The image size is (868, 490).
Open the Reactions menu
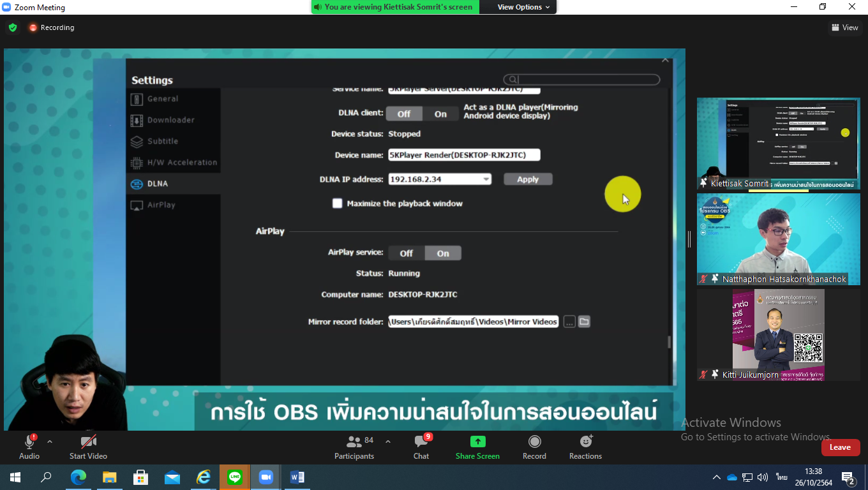point(585,447)
